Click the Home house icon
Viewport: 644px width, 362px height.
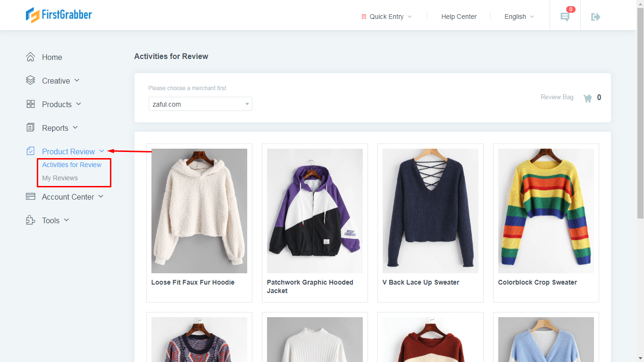(x=31, y=57)
